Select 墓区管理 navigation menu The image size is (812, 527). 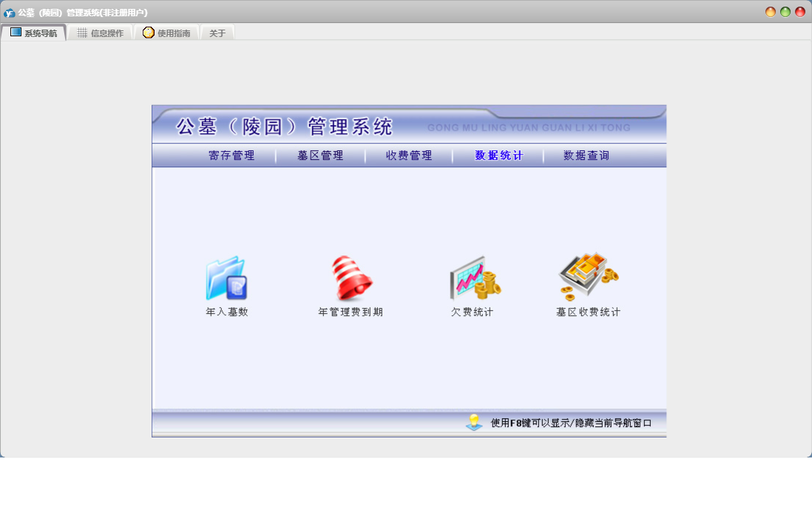tap(320, 155)
